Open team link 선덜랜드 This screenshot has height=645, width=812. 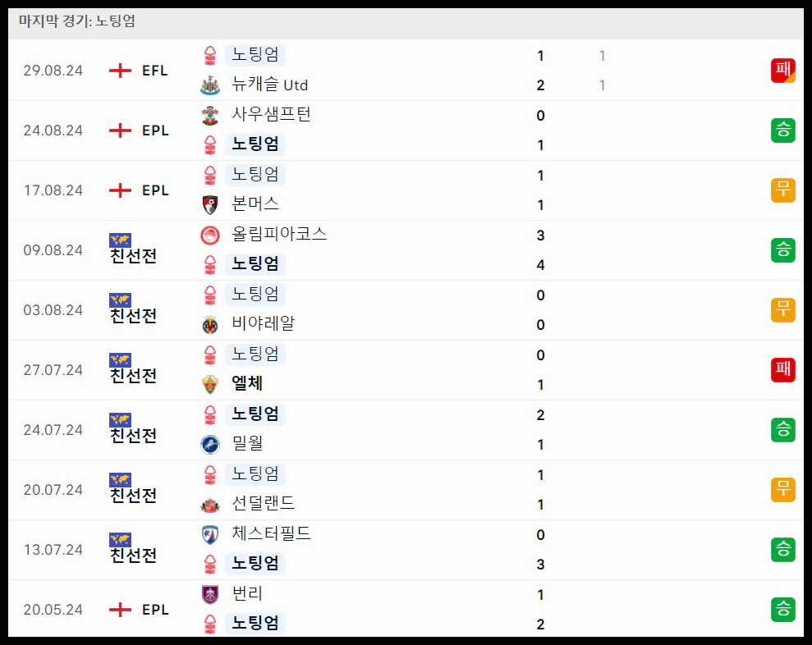pos(263,503)
